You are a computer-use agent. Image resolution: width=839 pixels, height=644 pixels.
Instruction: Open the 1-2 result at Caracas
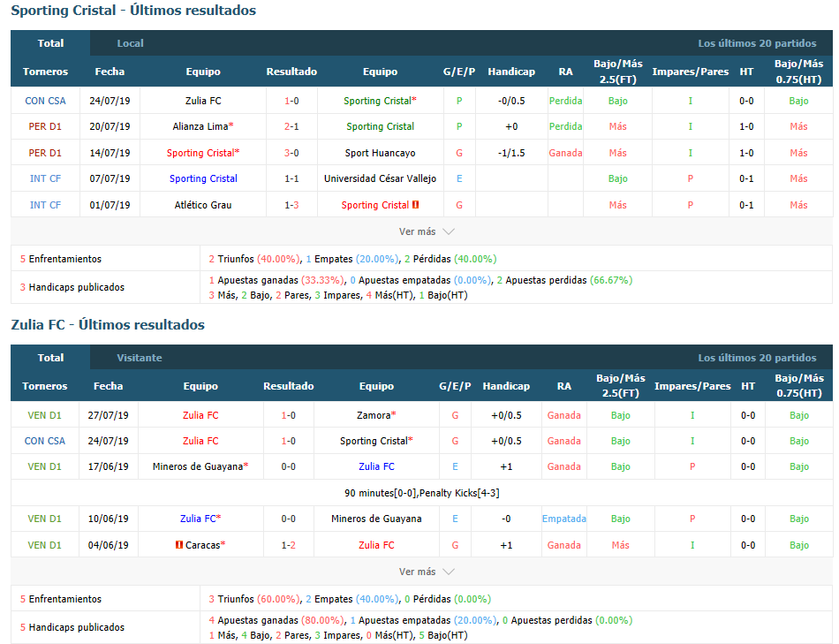pos(289,545)
